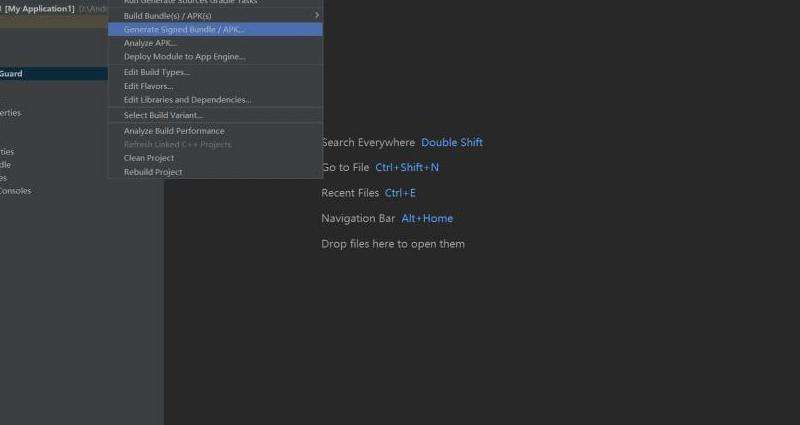The image size is (800, 425).
Task: Click the Navigation Bar hint text
Action: click(358, 218)
